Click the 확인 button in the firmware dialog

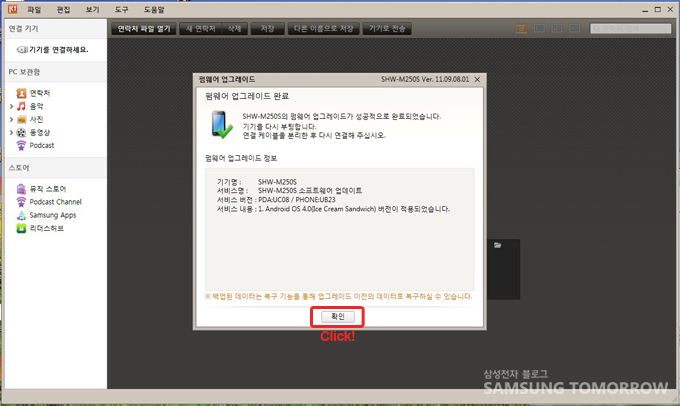click(x=337, y=317)
